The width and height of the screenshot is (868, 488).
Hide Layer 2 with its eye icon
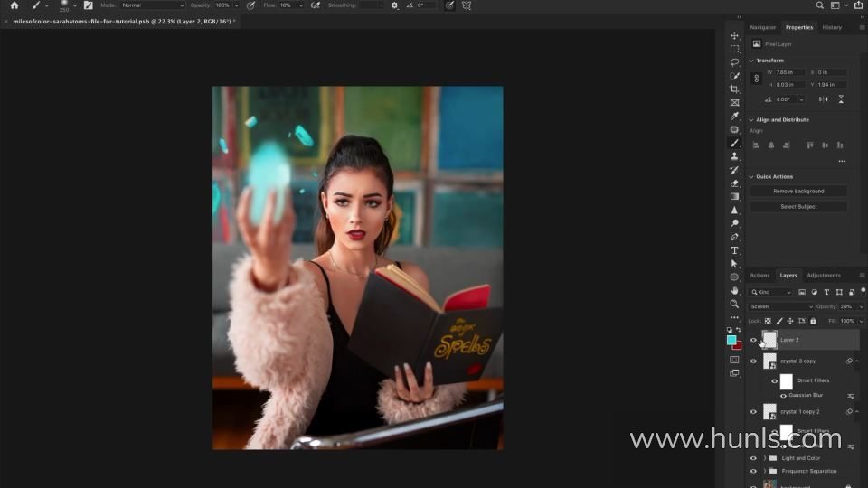click(753, 340)
